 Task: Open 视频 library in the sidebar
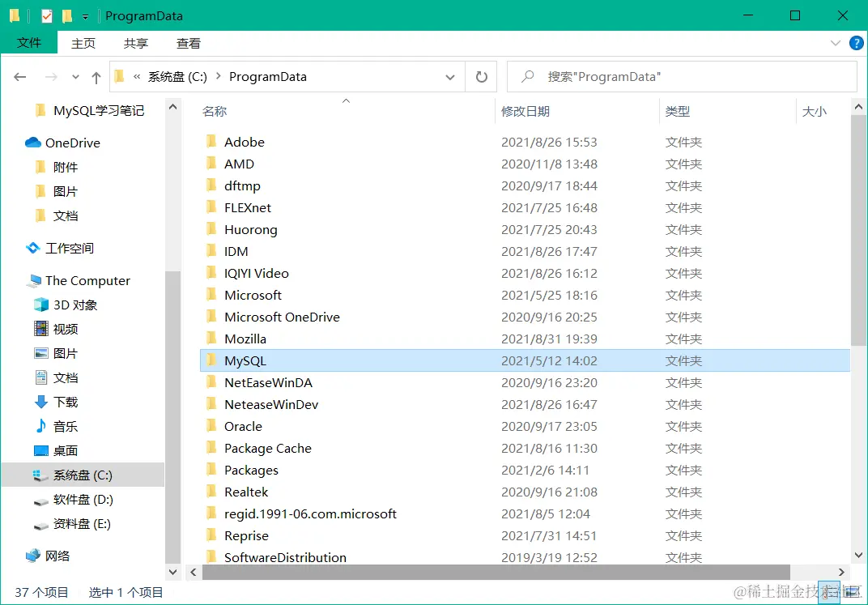pyautogui.click(x=66, y=330)
